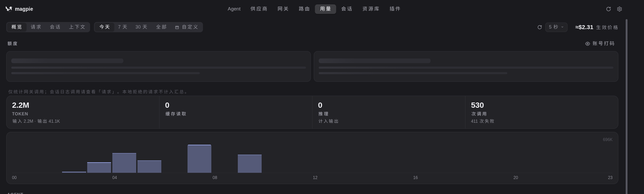The image size is (644, 194).
Task: Toggle account masking with 账号打码
Action: click(600, 44)
